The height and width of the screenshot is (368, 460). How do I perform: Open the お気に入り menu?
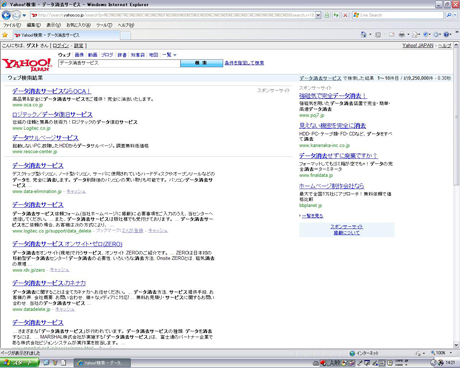coord(78,25)
